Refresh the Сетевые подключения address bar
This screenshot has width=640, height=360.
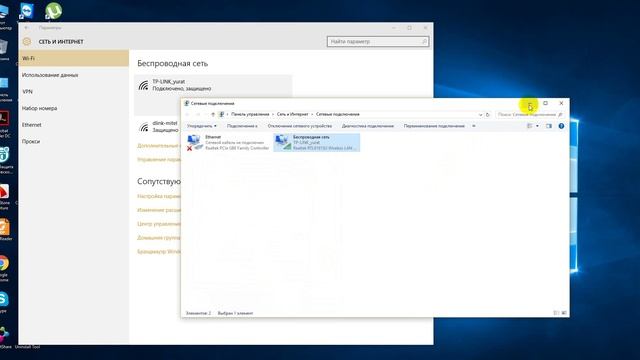pos(488,115)
